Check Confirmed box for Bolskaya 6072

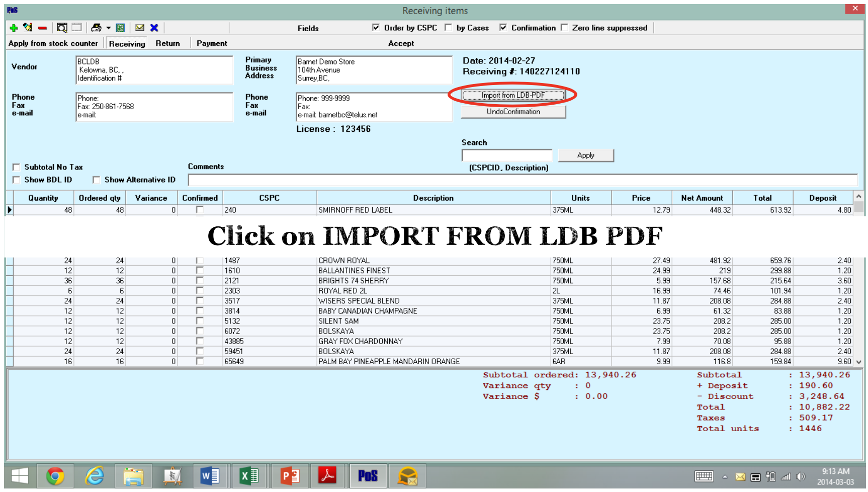click(x=200, y=331)
